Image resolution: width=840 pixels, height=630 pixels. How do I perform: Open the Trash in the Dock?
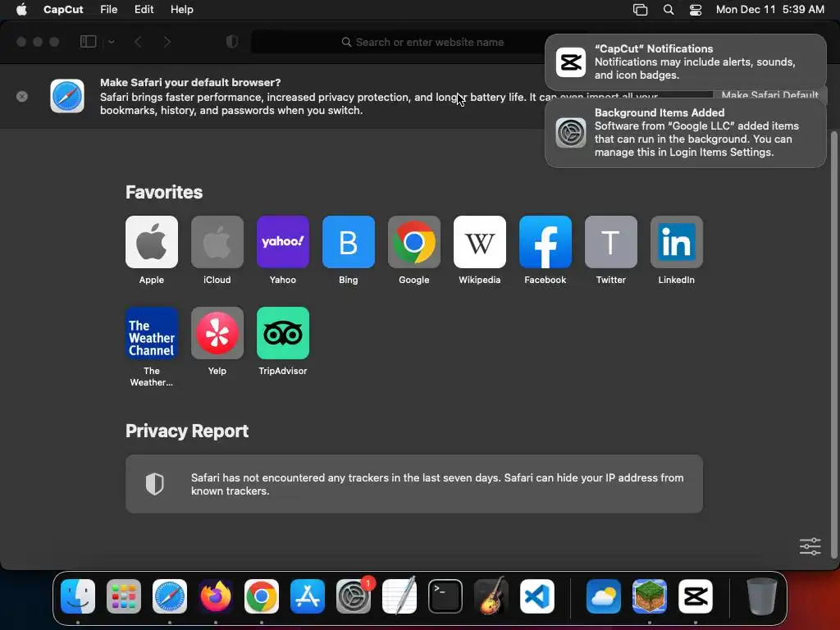pyautogui.click(x=761, y=596)
